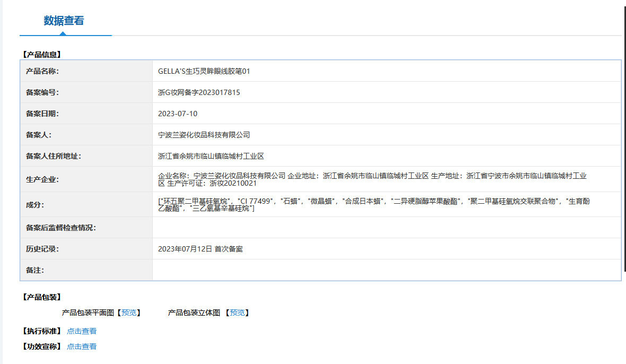Click the 产品包装平面图 label

coord(88,313)
